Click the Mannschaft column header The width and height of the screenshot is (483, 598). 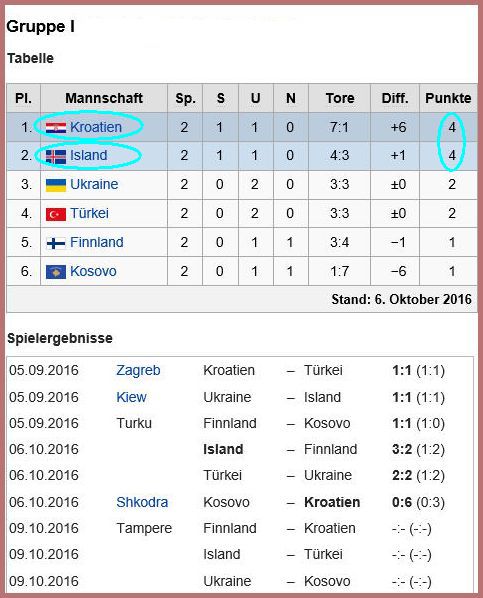pos(104,98)
